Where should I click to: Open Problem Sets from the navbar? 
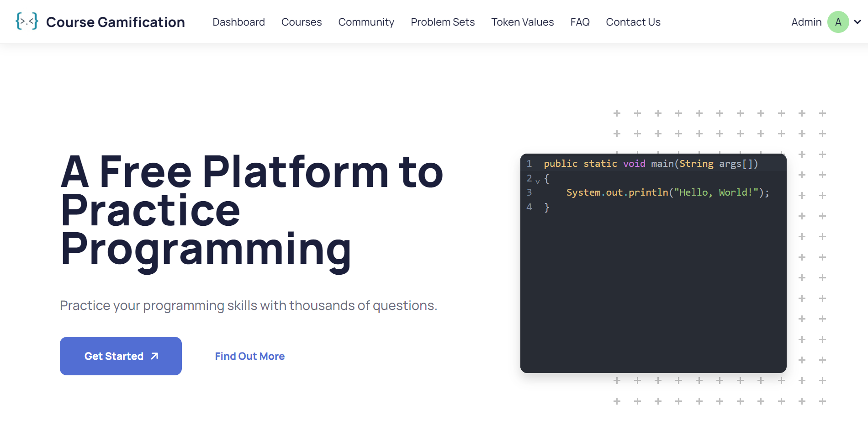[x=442, y=22]
